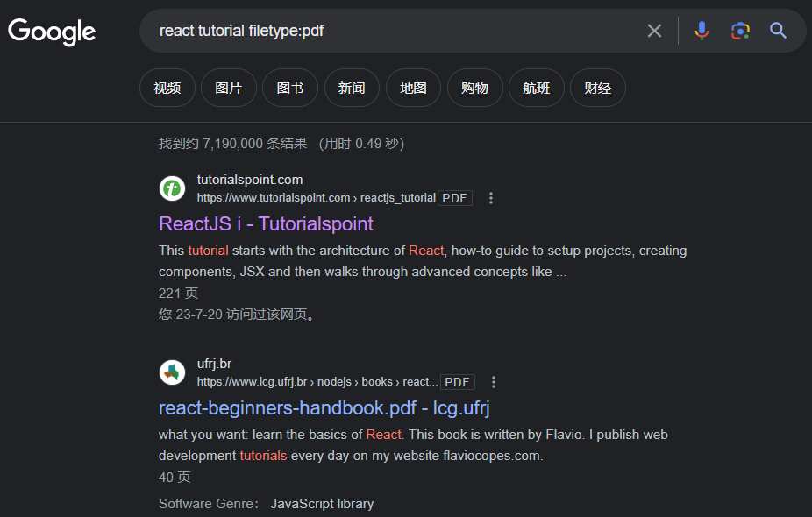
Task: Click the lcg.ufrj.br nodejs books URL breadcrumb
Action: click(317, 382)
